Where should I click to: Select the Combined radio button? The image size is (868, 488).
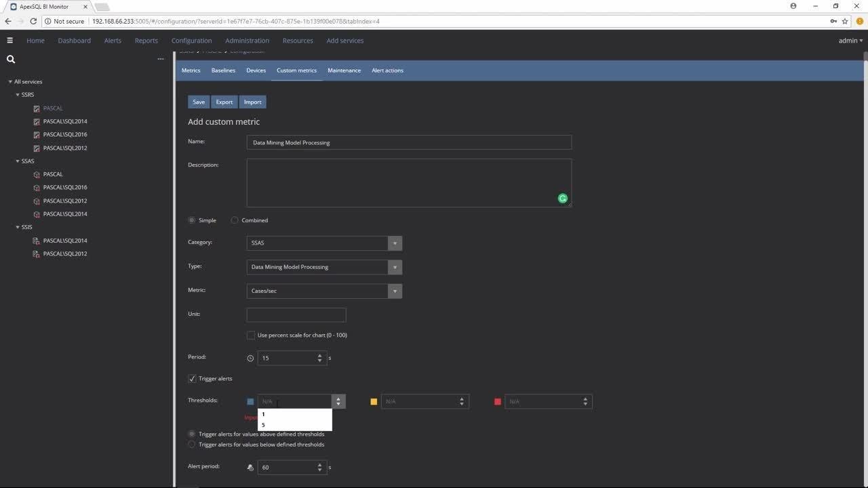[x=235, y=220]
